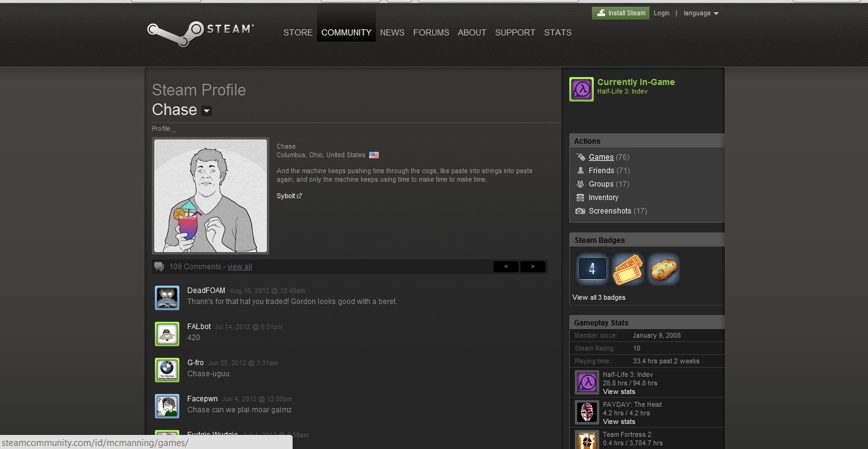Click G-fro's BMW avatar
Image resolution: width=868 pixels, height=449 pixels.
tap(167, 370)
